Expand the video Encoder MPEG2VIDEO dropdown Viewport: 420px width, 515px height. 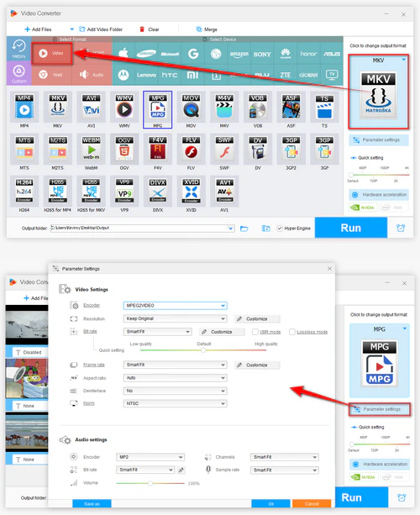pos(175,306)
